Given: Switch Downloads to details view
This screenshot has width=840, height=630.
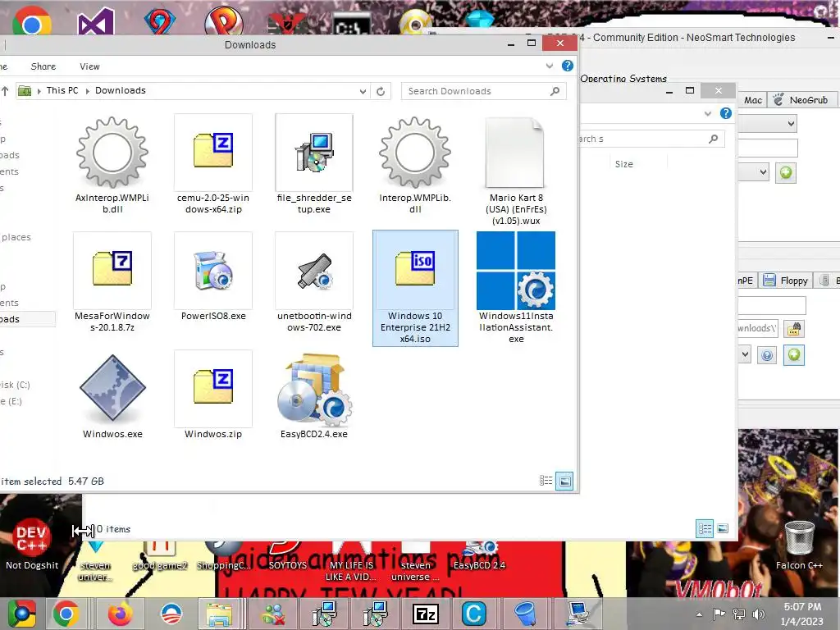Looking at the screenshot, I should (x=546, y=481).
